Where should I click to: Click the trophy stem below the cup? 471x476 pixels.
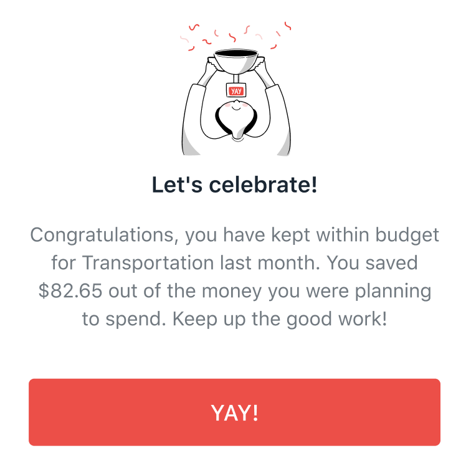236,79
